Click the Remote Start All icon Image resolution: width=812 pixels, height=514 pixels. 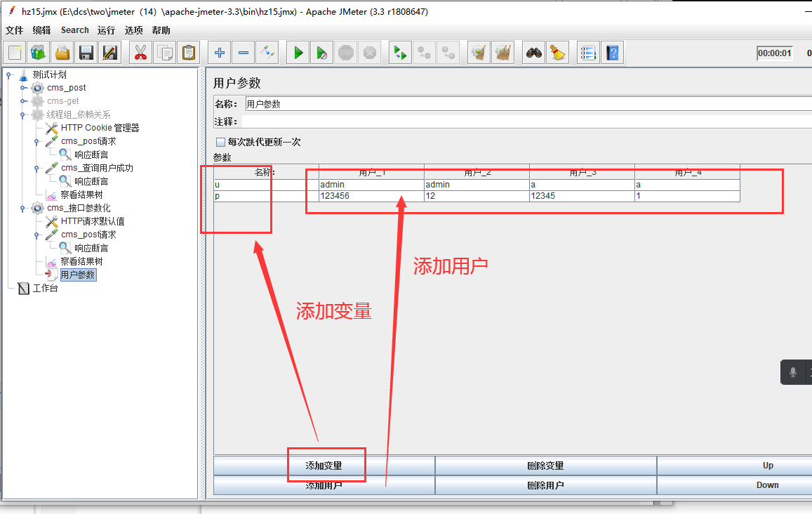(x=400, y=53)
